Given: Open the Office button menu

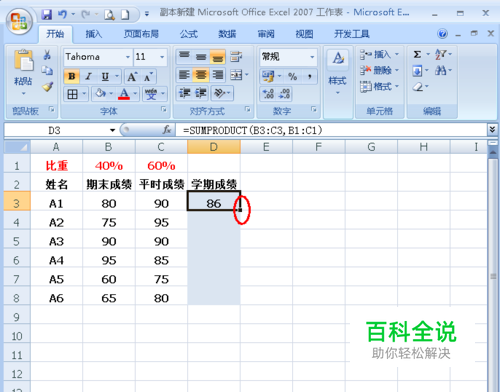Looking at the screenshot, I should pyautogui.click(x=19, y=22).
